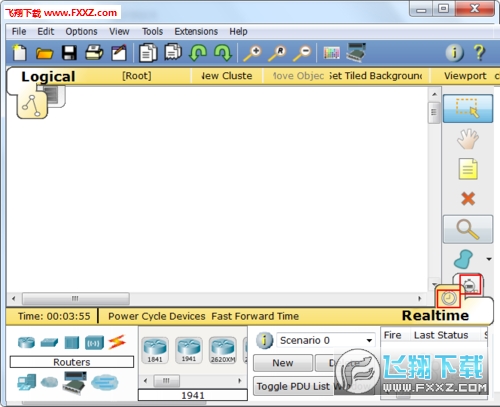Select the Hand (move layout) tool
The image size is (500, 407).
click(468, 139)
